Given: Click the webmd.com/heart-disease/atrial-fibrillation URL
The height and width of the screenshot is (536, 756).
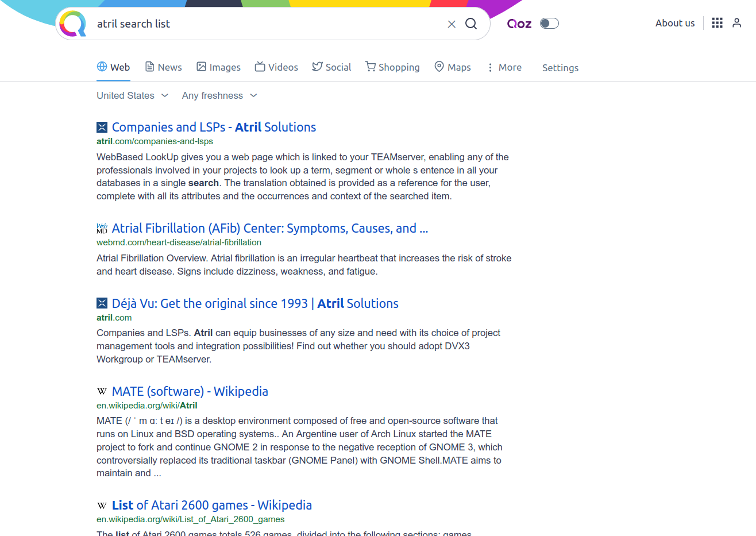Looking at the screenshot, I should (179, 242).
